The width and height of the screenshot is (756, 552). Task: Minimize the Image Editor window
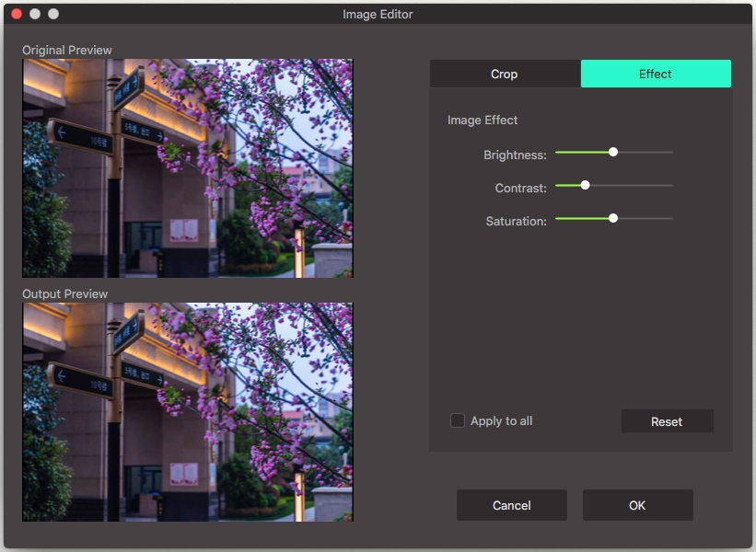coord(35,14)
